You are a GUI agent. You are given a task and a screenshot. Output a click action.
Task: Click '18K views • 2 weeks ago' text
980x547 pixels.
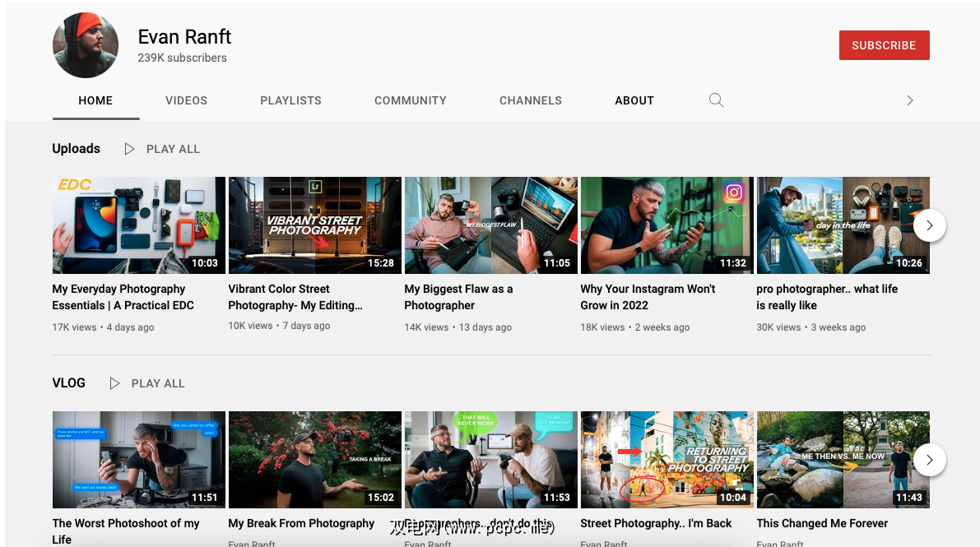point(635,327)
